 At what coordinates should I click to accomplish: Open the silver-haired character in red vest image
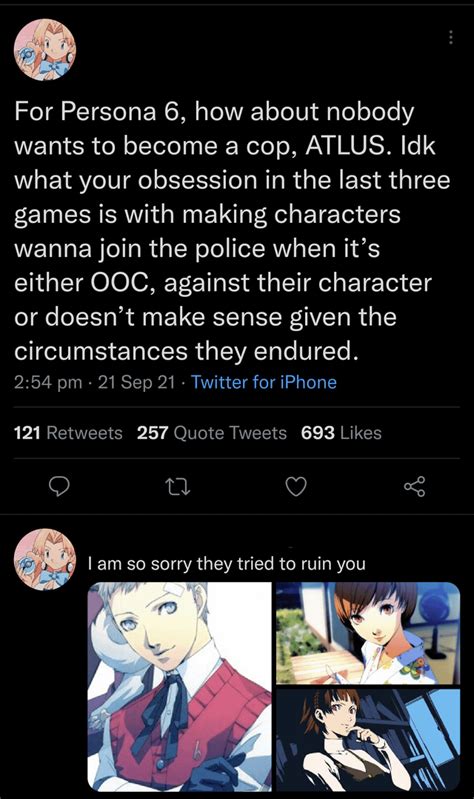(179, 686)
